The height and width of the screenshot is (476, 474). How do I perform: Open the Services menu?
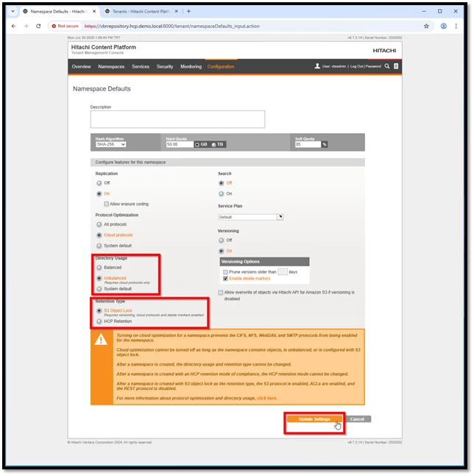click(141, 66)
